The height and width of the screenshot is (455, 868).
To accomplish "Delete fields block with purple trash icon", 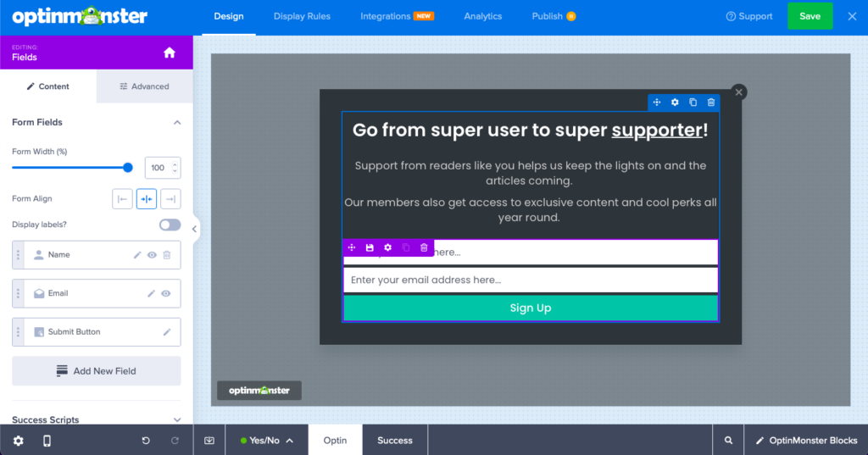I will pyautogui.click(x=424, y=248).
